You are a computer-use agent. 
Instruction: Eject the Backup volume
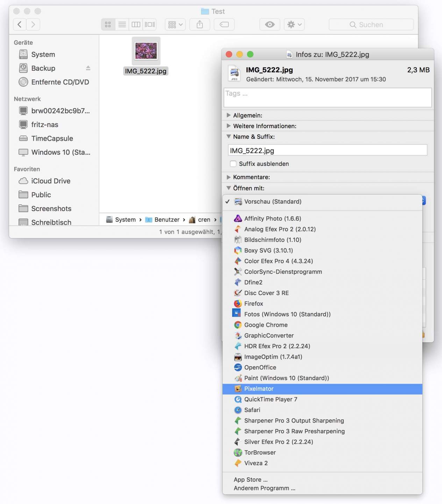click(x=88, y=68)
